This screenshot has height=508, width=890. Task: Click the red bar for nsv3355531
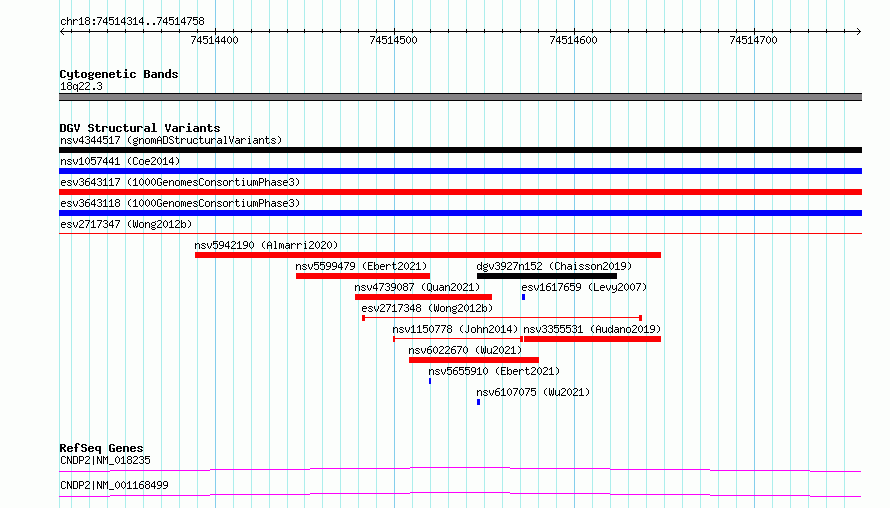click(592, 339)
